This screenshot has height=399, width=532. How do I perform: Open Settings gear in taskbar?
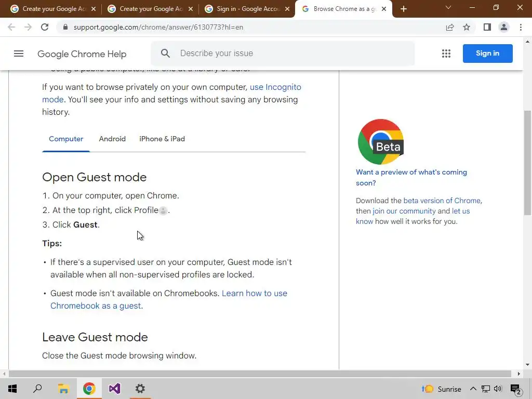coord(140,389)
